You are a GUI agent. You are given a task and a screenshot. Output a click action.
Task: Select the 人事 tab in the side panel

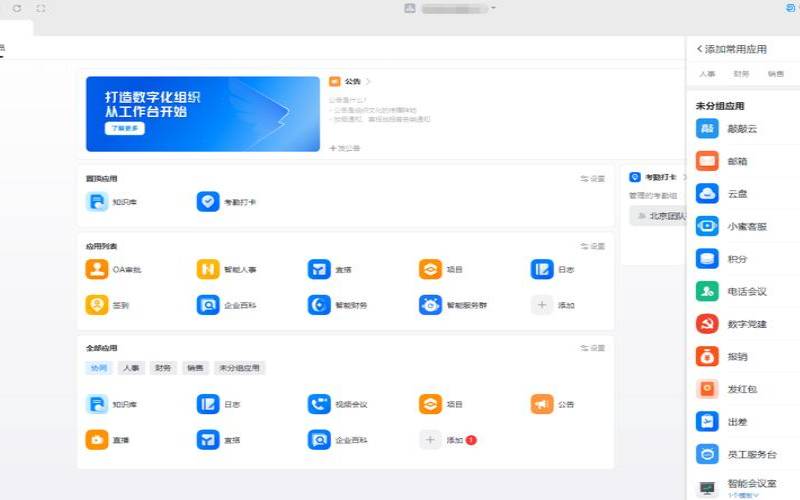[x=707, y=74]
